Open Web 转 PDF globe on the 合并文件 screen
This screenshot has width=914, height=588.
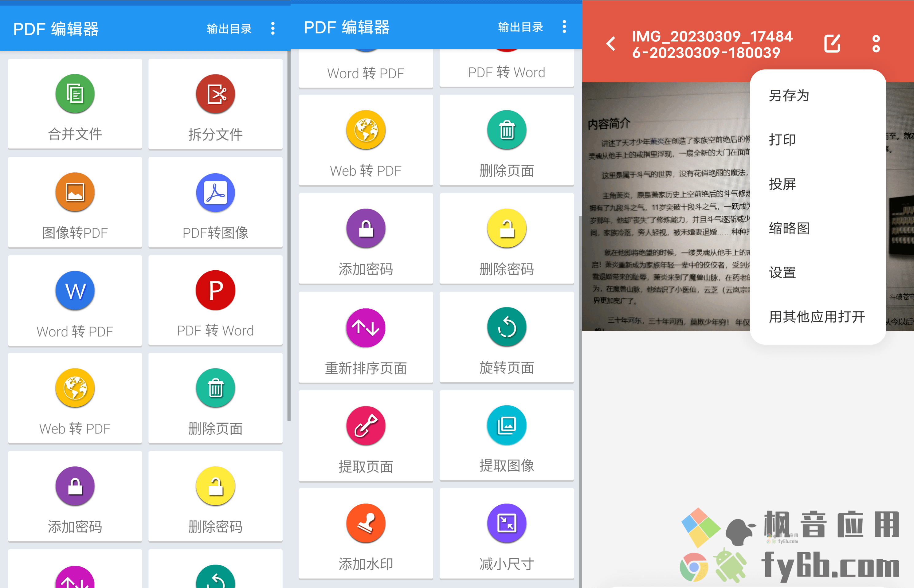pyautogui.click(x=75, y=388)
